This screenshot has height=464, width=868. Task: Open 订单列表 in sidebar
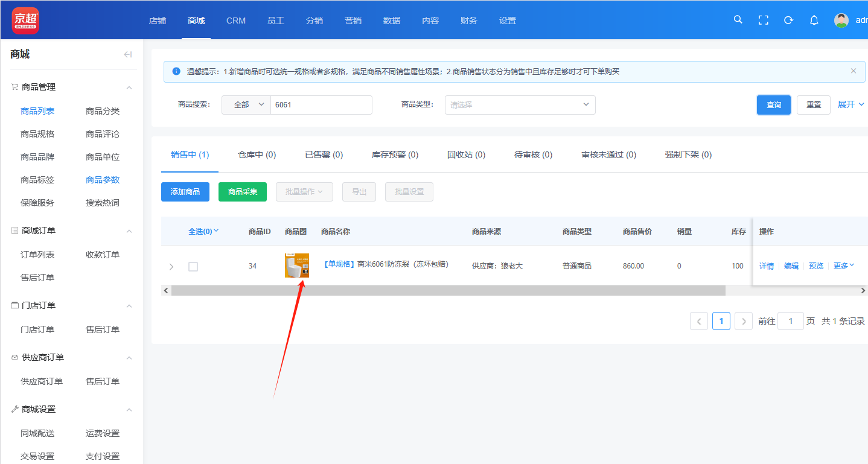(37, 255)
